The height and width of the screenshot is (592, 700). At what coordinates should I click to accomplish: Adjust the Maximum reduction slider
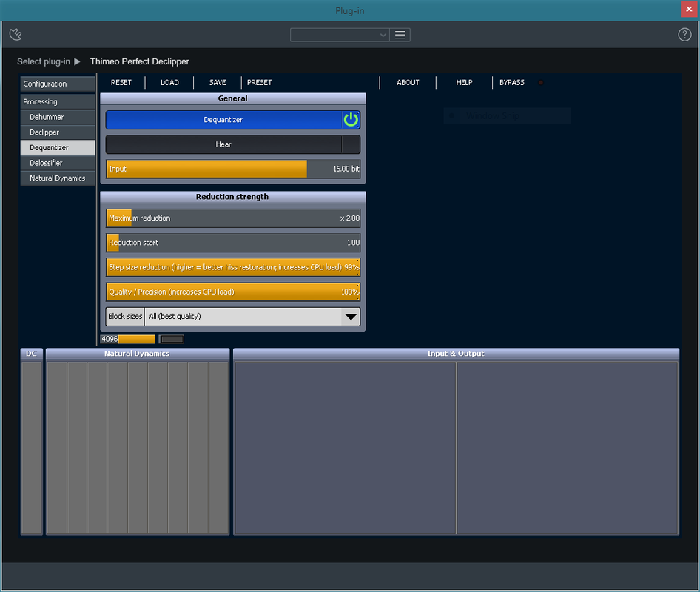(233, 218)
